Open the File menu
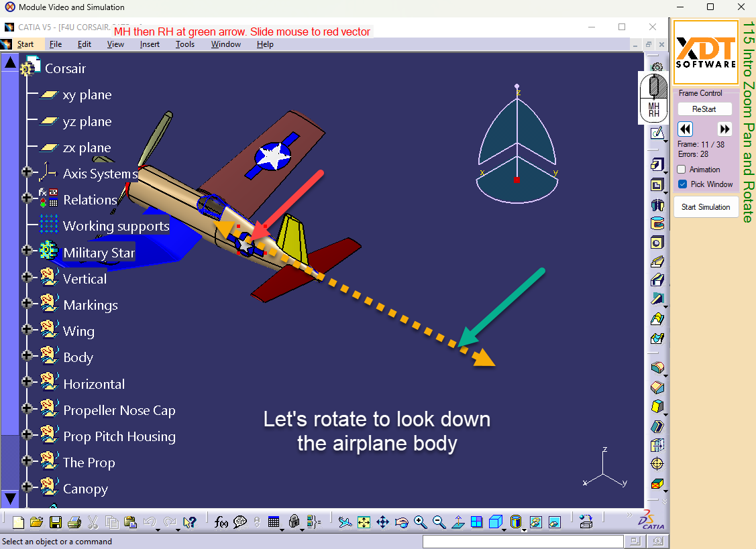 click(56, 44)
